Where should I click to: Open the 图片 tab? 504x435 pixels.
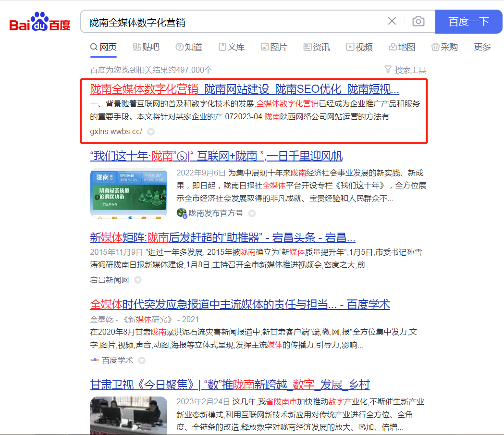click(274, 47)
